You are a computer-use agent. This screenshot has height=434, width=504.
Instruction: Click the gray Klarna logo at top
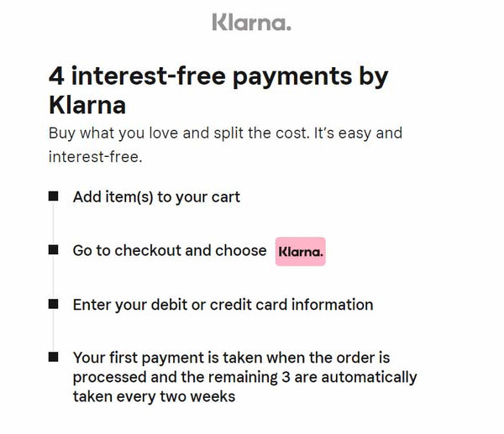pyautogui.click(x=251, y=21)
